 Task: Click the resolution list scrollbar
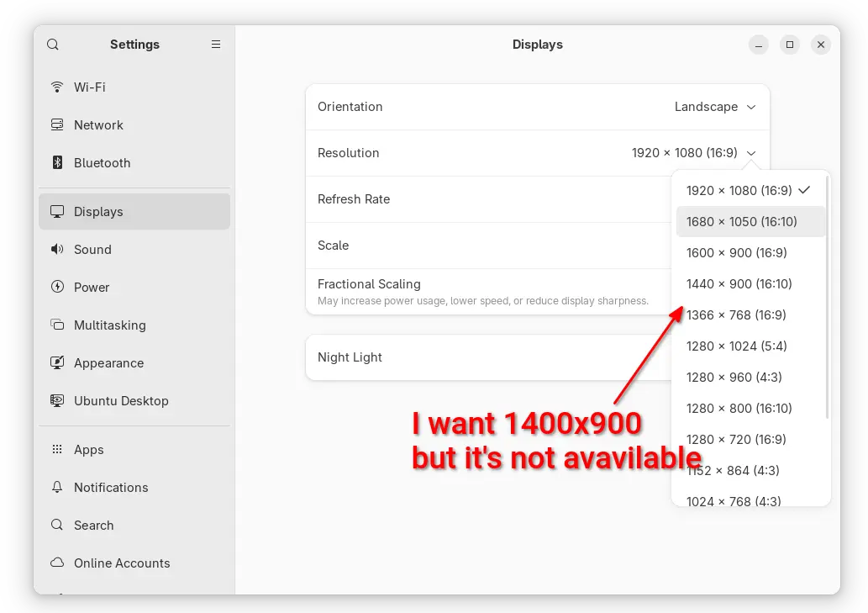pyautogui.click(x=827, y=298)
